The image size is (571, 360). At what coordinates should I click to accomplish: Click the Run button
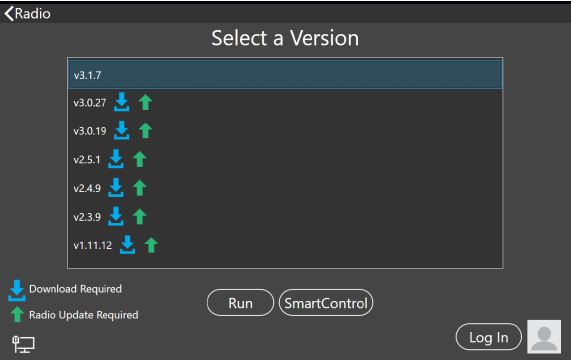coord(240,303)
